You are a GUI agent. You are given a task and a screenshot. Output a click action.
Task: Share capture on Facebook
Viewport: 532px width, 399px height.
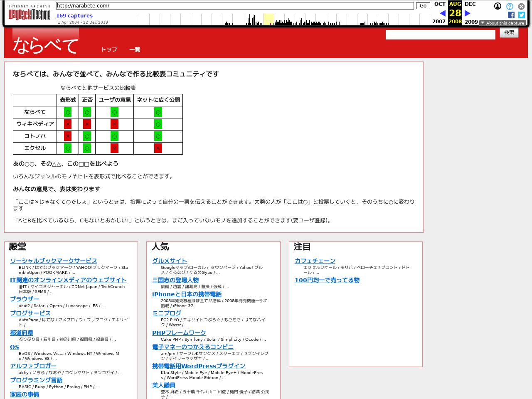coord(511,15)
